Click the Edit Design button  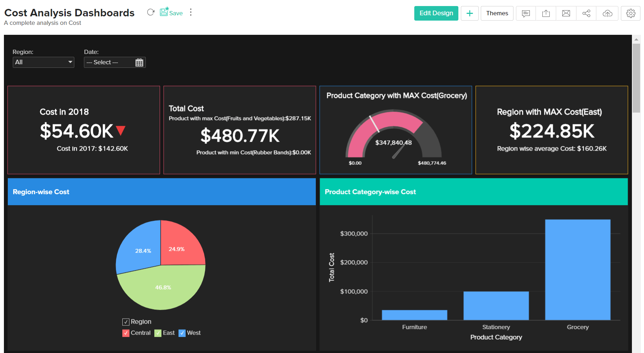coord(436,13)
